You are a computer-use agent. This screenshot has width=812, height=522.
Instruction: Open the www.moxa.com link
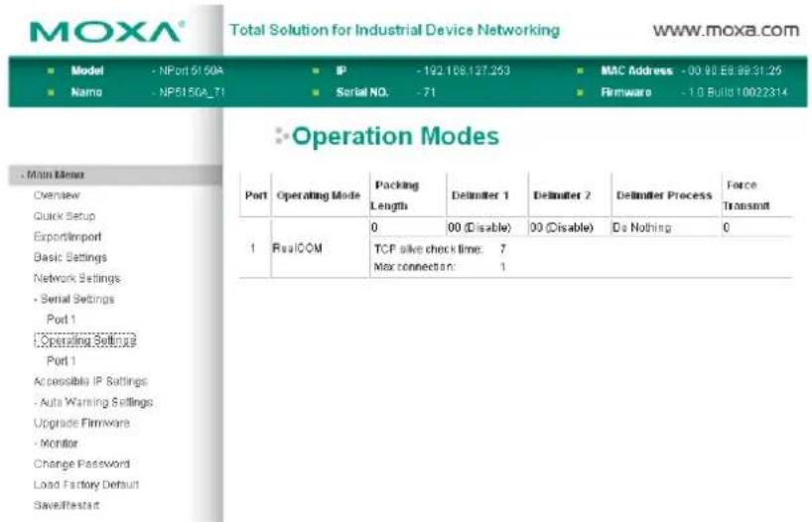click(726, 30)
